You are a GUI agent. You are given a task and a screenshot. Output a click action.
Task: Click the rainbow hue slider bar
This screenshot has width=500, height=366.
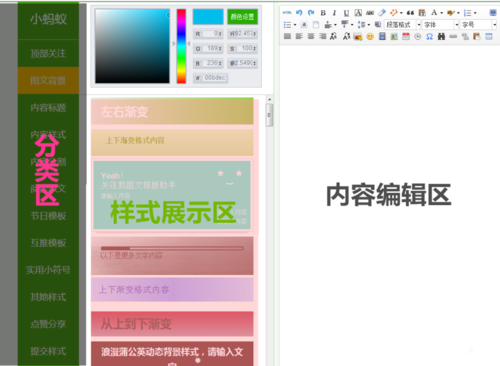[181, 46]
